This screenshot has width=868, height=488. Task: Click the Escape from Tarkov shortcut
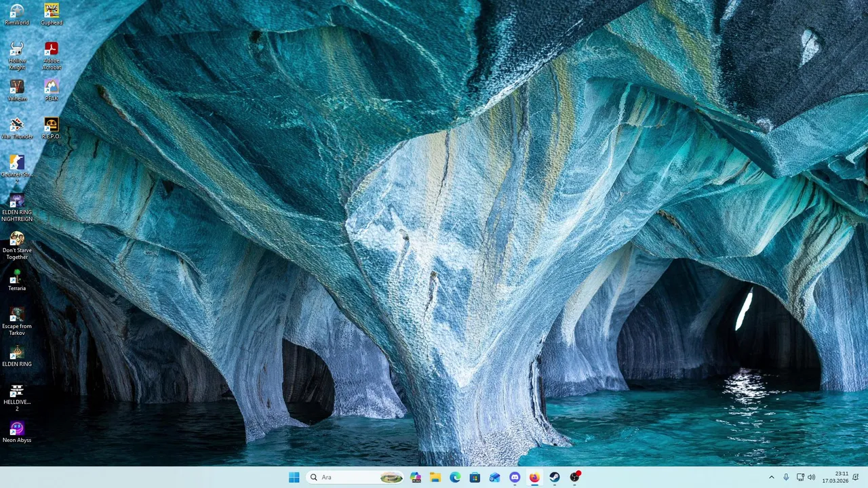[17, 321]
